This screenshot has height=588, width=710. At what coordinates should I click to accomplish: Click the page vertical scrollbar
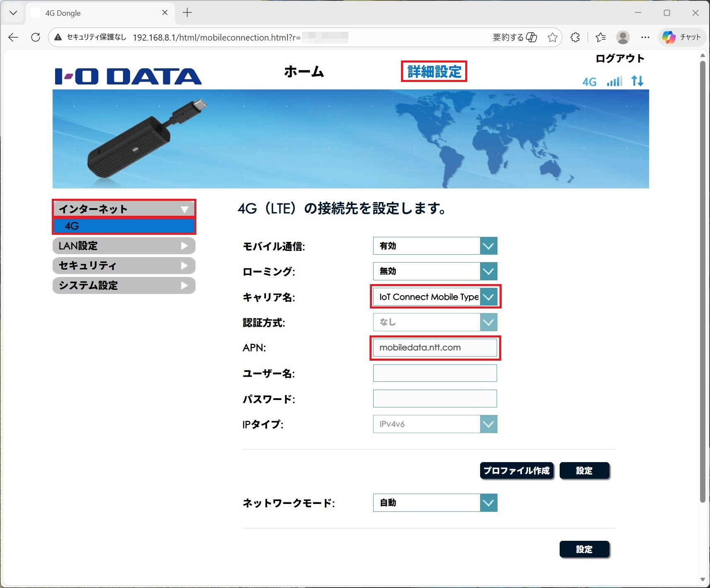coord(703,282)
